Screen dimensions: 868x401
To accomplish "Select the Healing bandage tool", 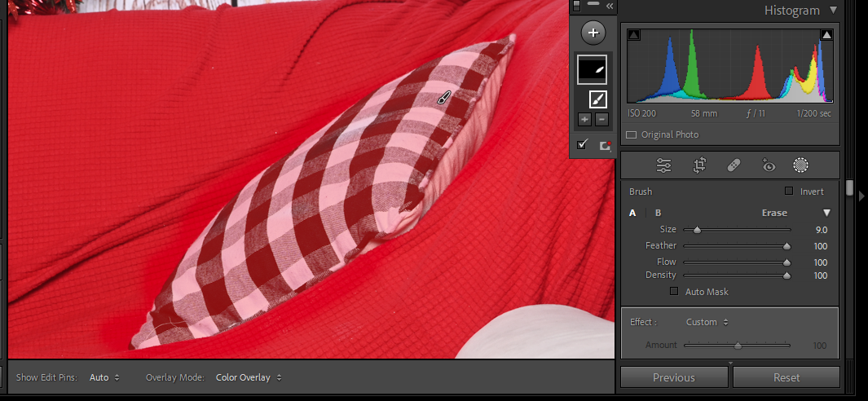I will click(x=734, y=165).
